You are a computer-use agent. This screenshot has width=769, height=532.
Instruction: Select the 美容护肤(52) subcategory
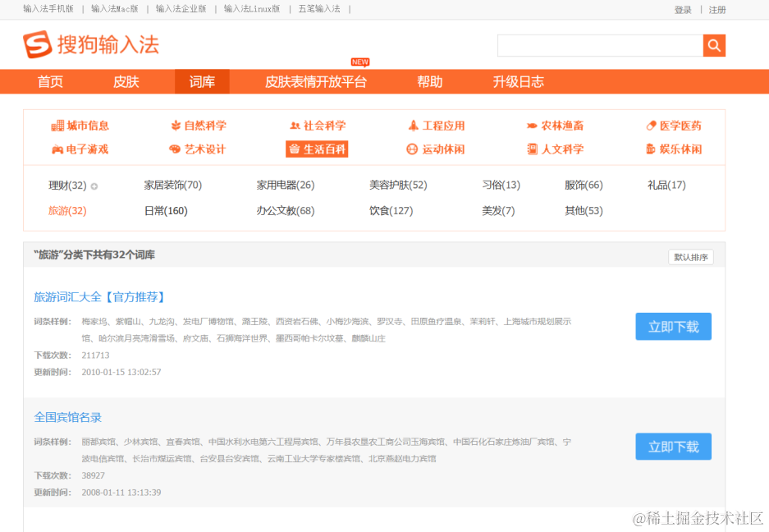398,185
